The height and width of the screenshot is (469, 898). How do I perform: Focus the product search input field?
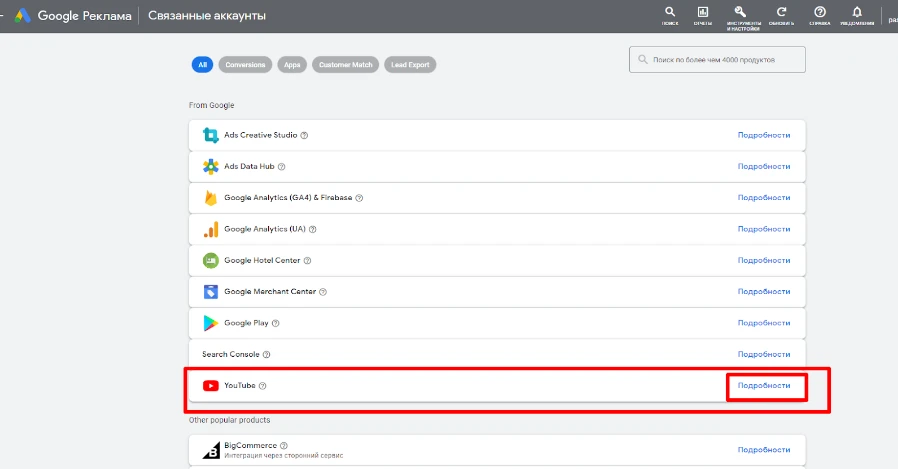pos(717,60)
